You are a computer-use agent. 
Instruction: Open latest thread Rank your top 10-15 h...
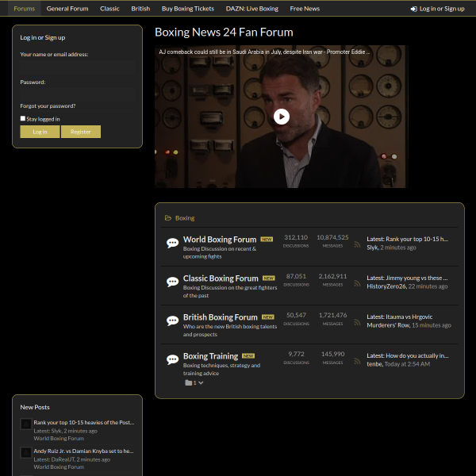click(x=416, y=239)
